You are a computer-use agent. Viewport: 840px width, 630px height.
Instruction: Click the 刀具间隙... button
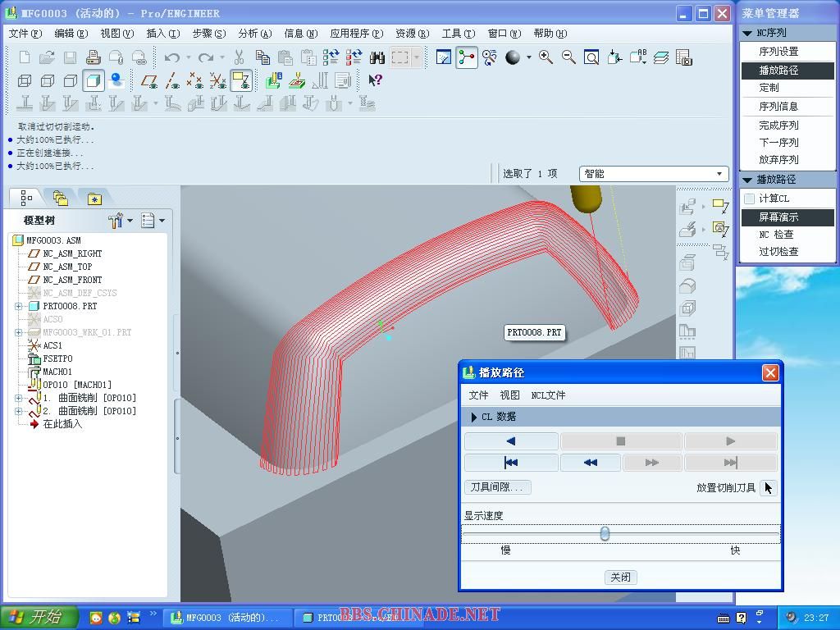(498, 487)
